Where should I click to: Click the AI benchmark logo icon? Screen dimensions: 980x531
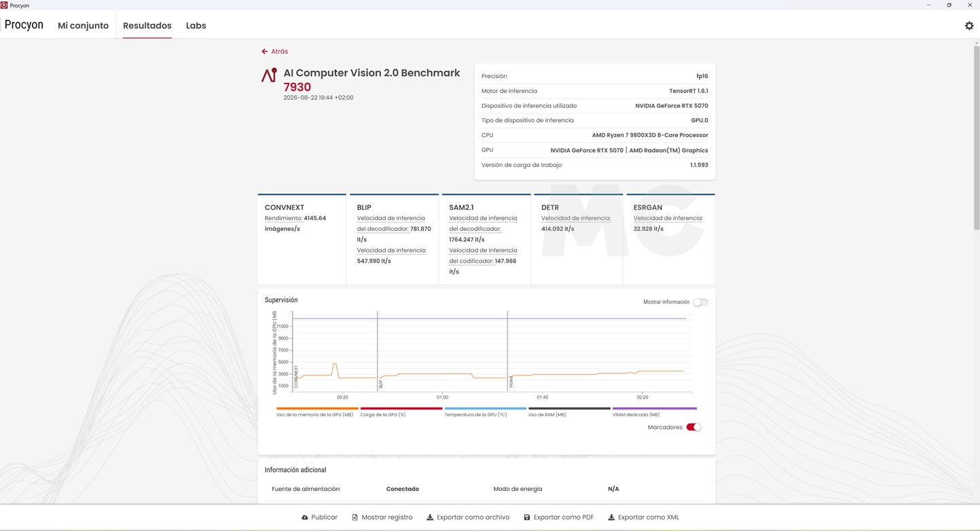pos(269,75)
